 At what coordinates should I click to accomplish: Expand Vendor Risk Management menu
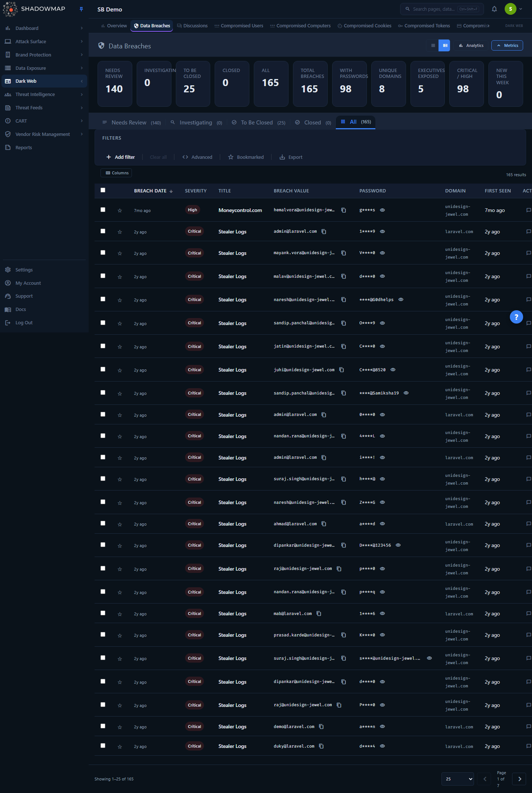(44, 134)
